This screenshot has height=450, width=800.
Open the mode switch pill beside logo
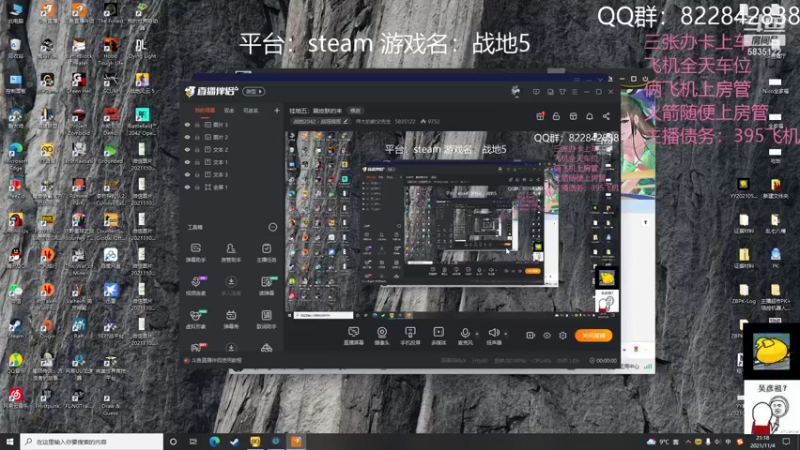(254, 91)
